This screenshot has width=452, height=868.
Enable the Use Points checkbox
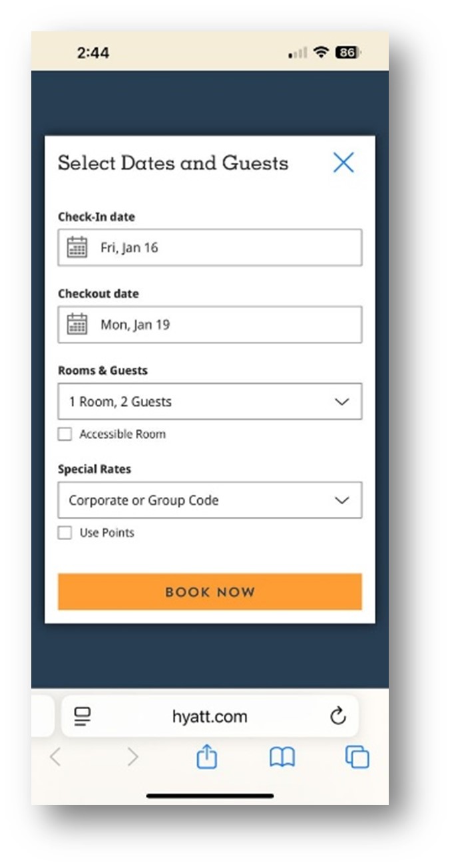[x=65, y=533]
